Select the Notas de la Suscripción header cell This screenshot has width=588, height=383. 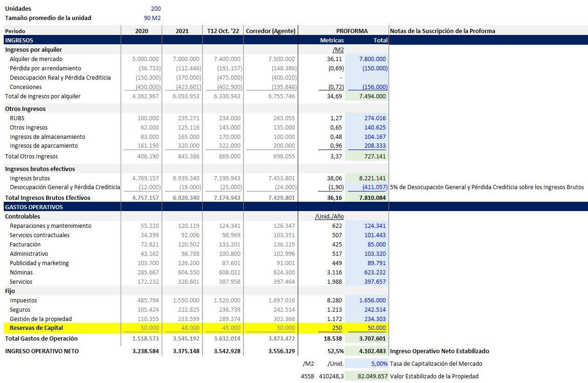tap(442, 31)
